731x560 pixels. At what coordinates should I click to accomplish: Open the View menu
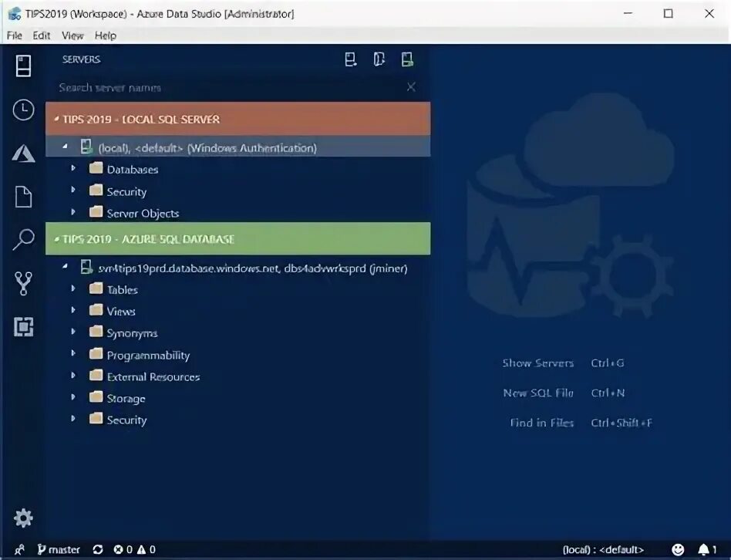coord(72,35)
